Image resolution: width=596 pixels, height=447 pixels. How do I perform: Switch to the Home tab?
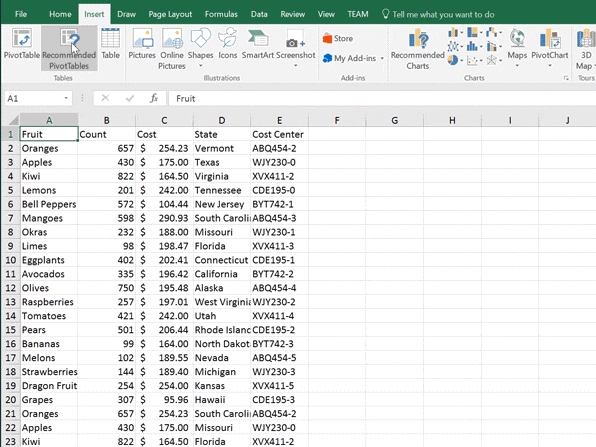(60, 14)
